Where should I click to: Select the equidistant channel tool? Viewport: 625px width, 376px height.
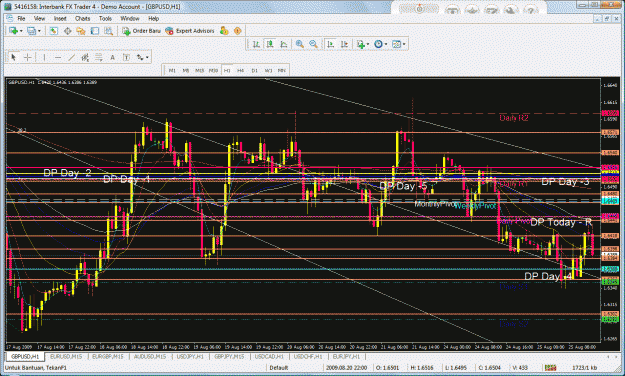point(85,57)
